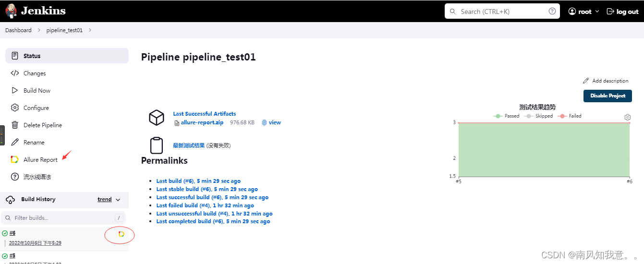Select Rename in the sidebar
The image size is (644, 264).
pos(67,142)
